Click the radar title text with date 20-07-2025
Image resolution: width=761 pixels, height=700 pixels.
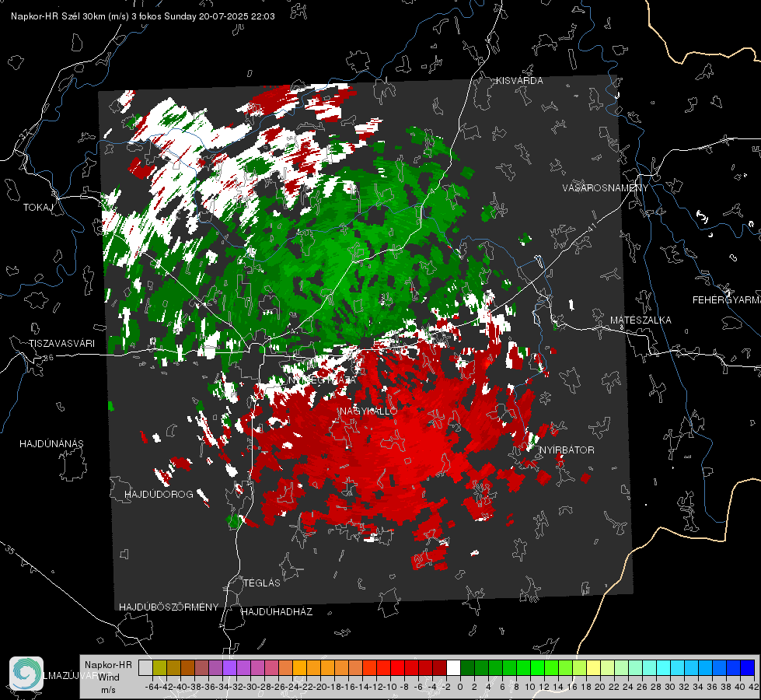pyautogui.click(x=143, y=16)
